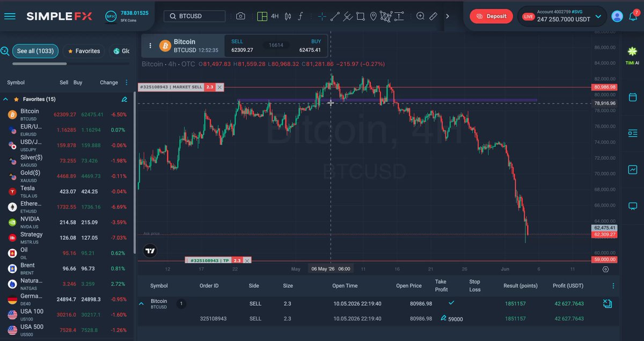Click the BTCUSD symbol search field
This screenshot has height=341, width=644.
(195, 16)
